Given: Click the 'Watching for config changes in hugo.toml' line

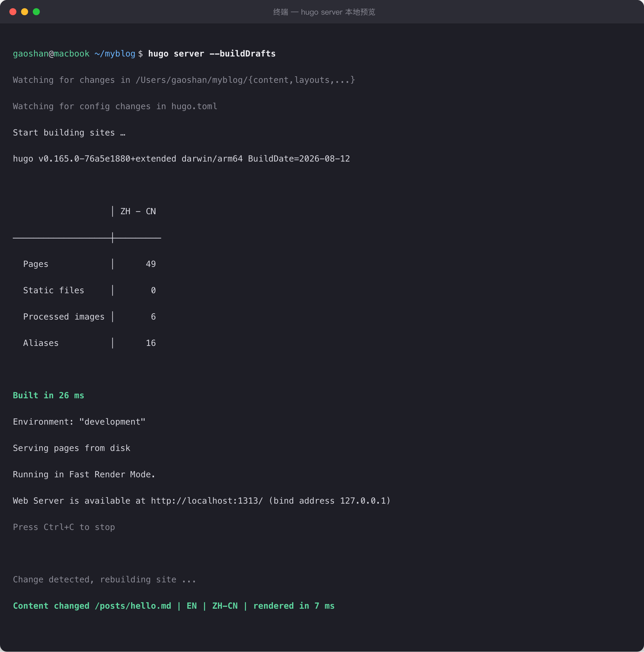Looking at the screenshot, I should pos(115,106).
